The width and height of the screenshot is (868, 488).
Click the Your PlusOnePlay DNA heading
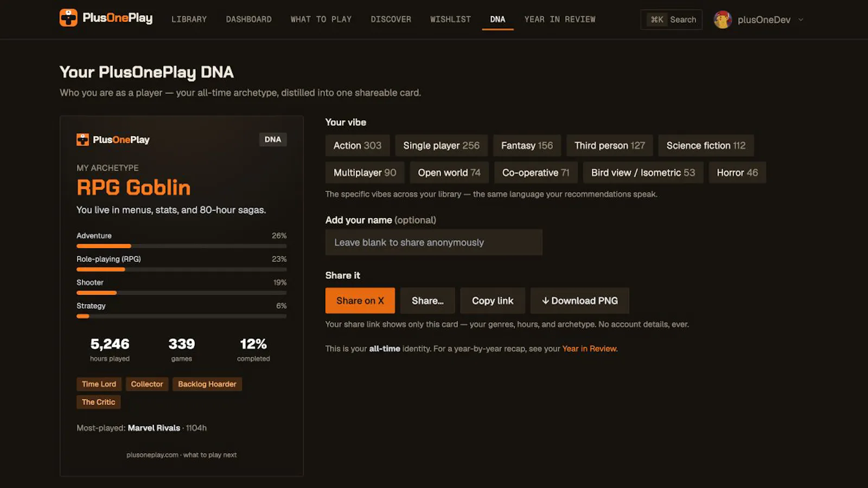click(146, 72)
